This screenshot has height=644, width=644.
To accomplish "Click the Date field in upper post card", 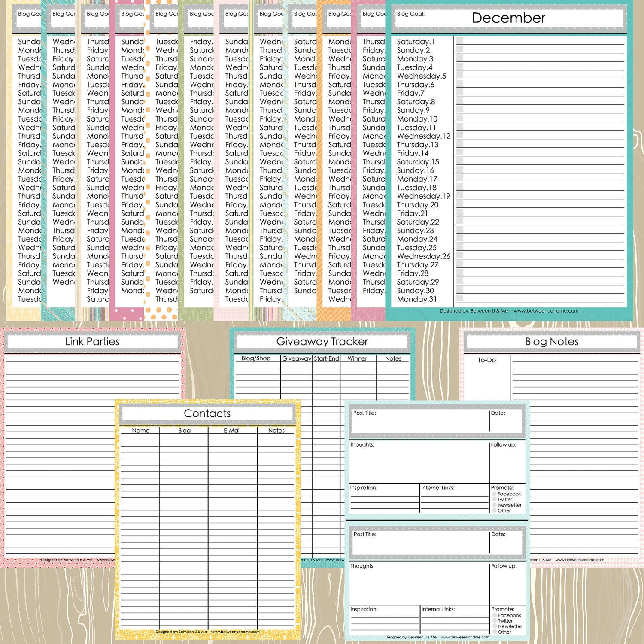I will pos(506,421).
